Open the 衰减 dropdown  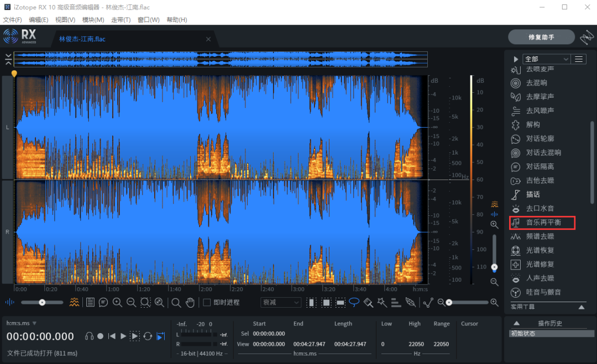point(280,302)
